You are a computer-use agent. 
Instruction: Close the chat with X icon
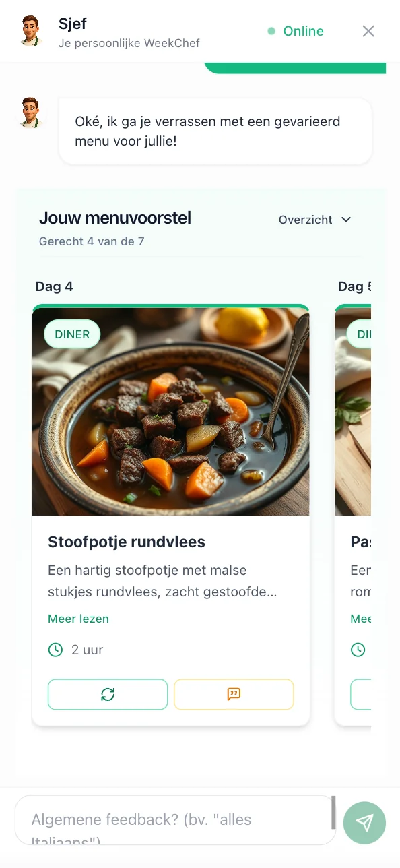tap(368, 31)
